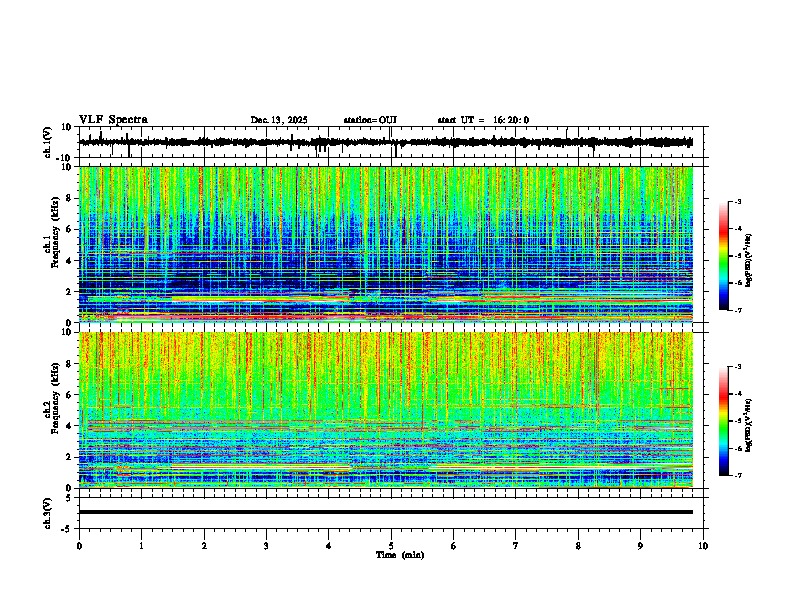Click the ch.1 spectrogram "8" kHz tick label

pyautogui.click(x=70, y=198)
